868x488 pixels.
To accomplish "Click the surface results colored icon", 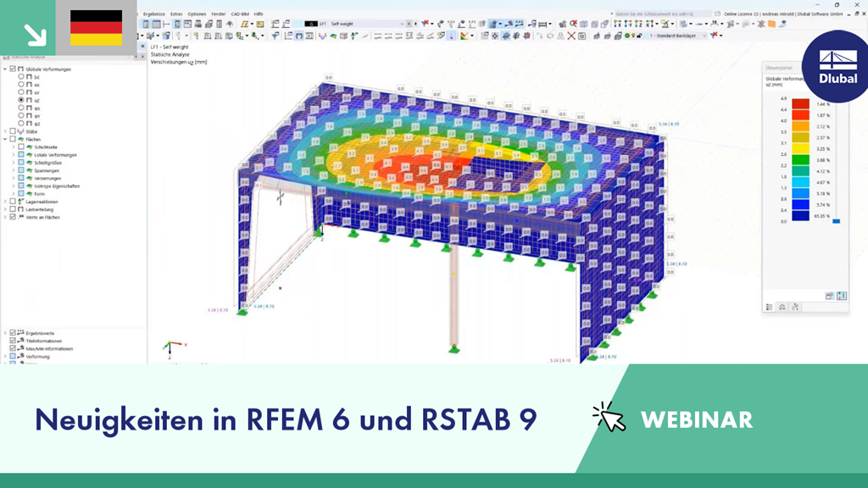I will coord(333,36).
